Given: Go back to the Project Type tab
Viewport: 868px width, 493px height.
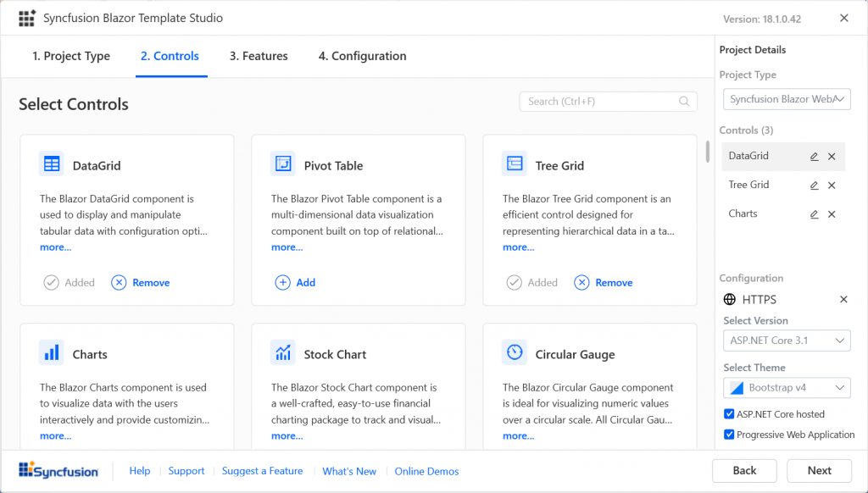Looking at the screenshot, I should click(x=71, y=56).
